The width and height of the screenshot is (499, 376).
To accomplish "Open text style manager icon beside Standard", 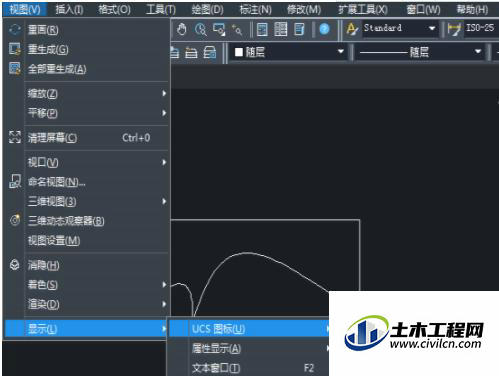I will tap(351, 29).
